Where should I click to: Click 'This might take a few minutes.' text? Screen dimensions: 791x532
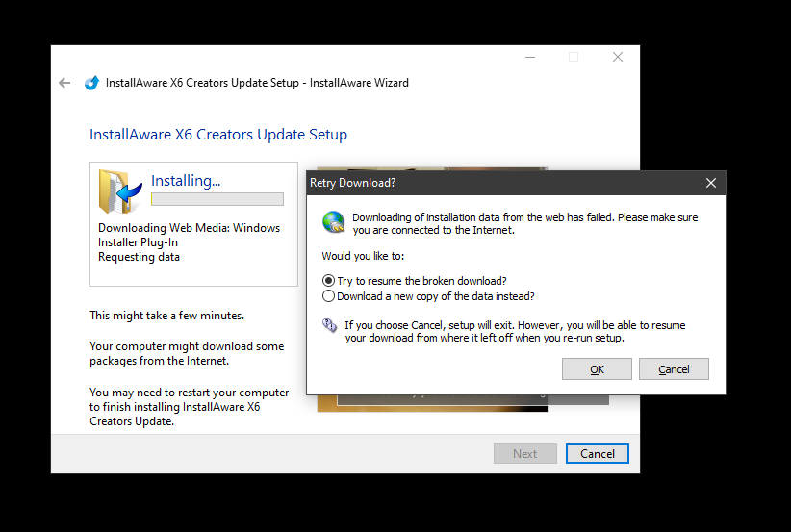[167, 316]
